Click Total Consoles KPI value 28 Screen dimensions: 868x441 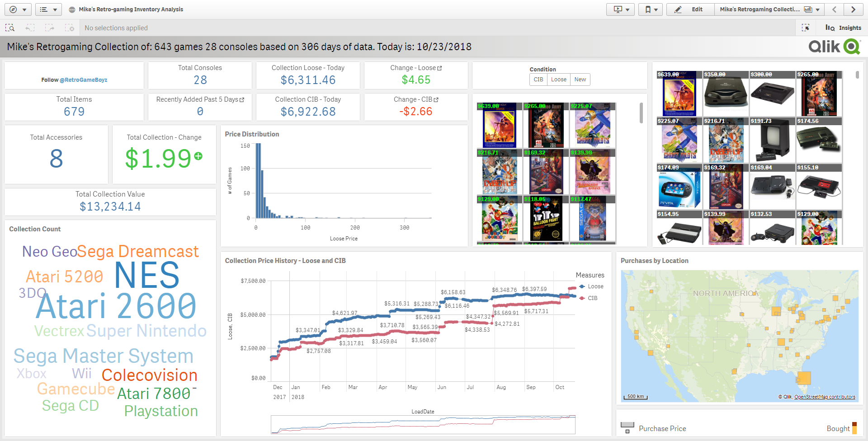point(200,80)
